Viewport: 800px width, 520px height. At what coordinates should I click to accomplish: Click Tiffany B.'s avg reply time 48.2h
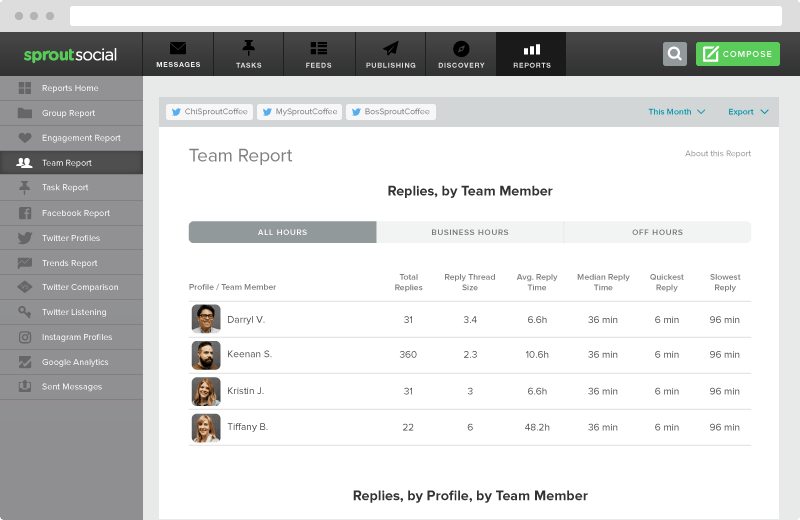pos(537,427)
